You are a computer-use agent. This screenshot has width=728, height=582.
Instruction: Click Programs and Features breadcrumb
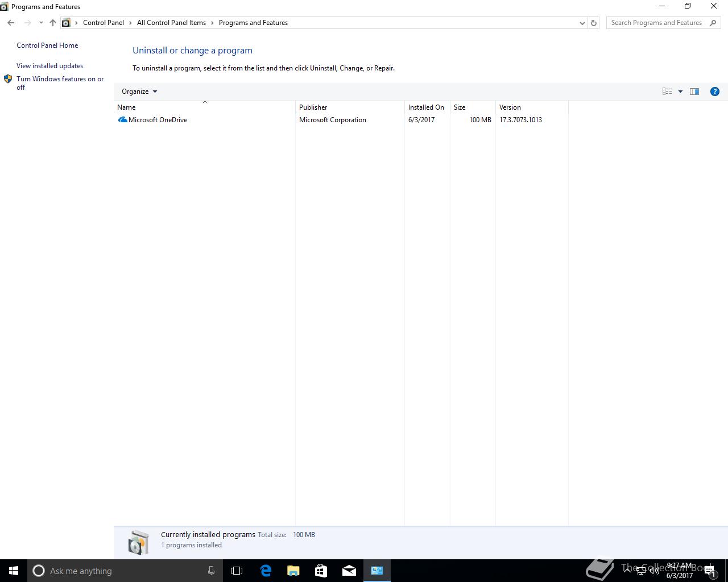click(x=253, y=23)
